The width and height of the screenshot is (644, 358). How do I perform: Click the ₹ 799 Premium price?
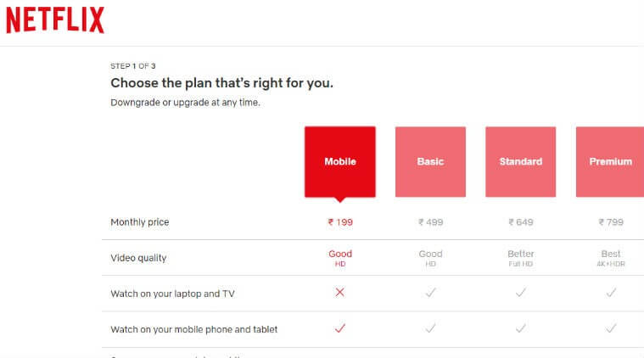611,222
